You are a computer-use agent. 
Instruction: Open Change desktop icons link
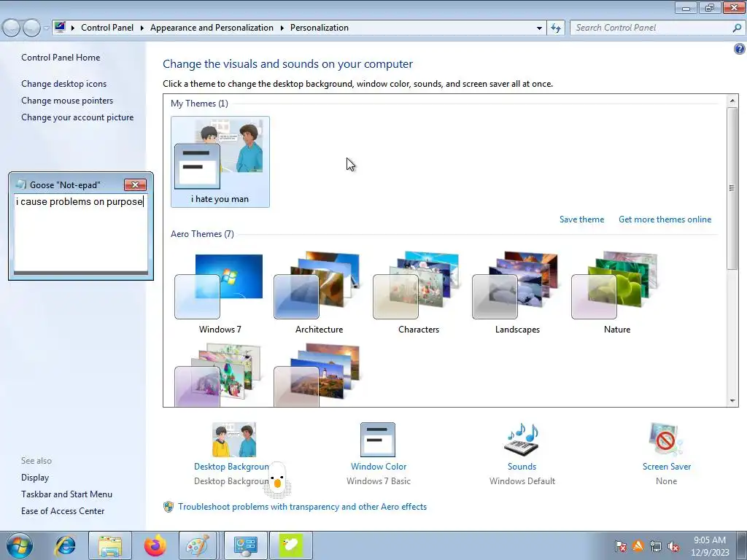pos(64,84)
